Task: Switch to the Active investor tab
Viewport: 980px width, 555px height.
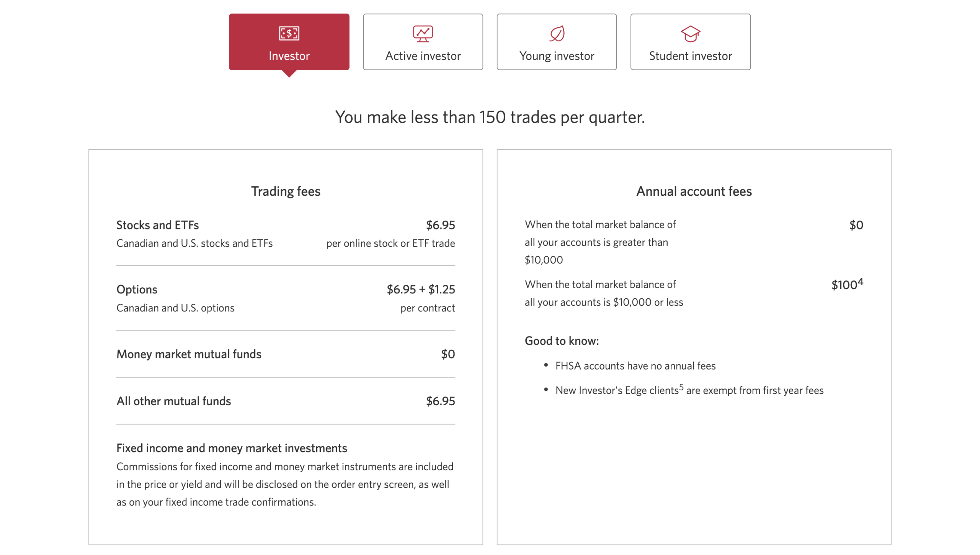Action: pyautogui.click(x=423, y=56)
